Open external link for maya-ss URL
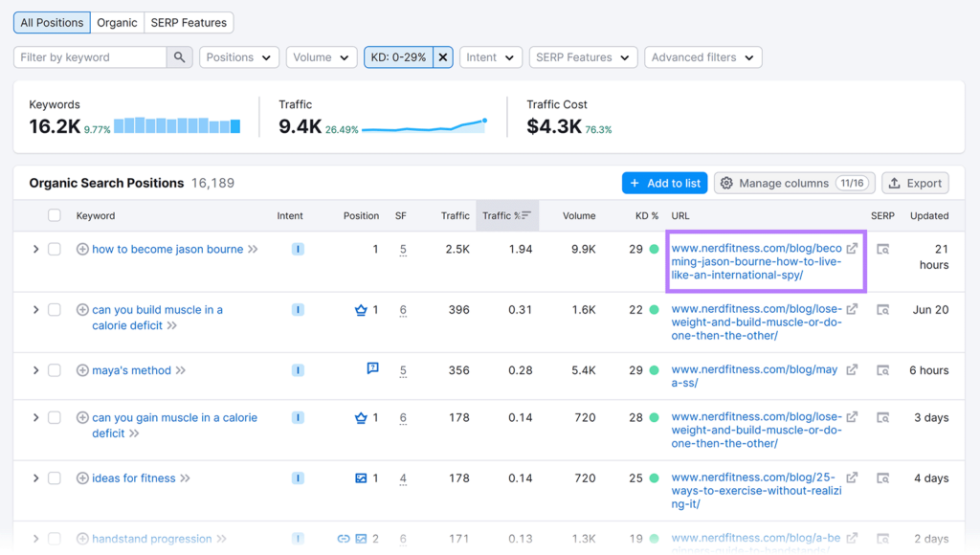This screenshot has height=555, width=980. [x=852, y=369]
